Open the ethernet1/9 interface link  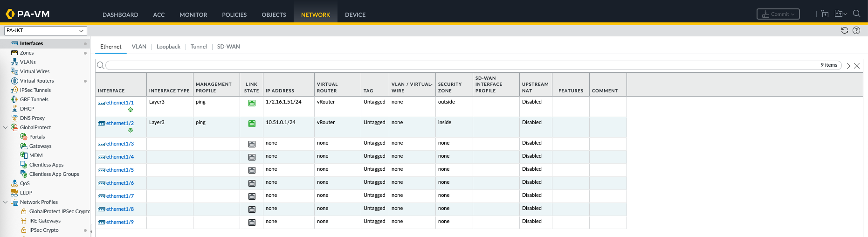click(120, 222)
